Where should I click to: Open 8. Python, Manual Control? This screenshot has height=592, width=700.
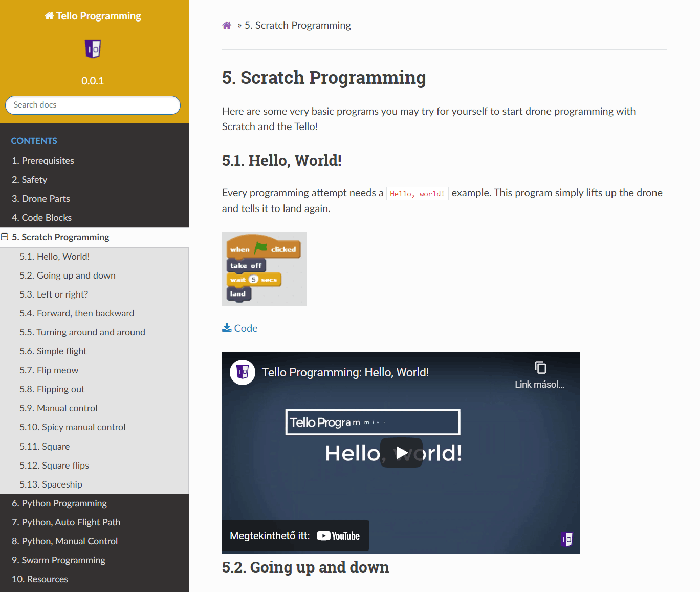click(x=94, y=541)
